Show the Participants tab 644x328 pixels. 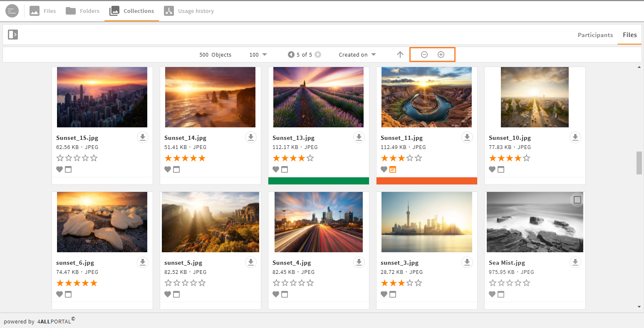tap(595, 35)
